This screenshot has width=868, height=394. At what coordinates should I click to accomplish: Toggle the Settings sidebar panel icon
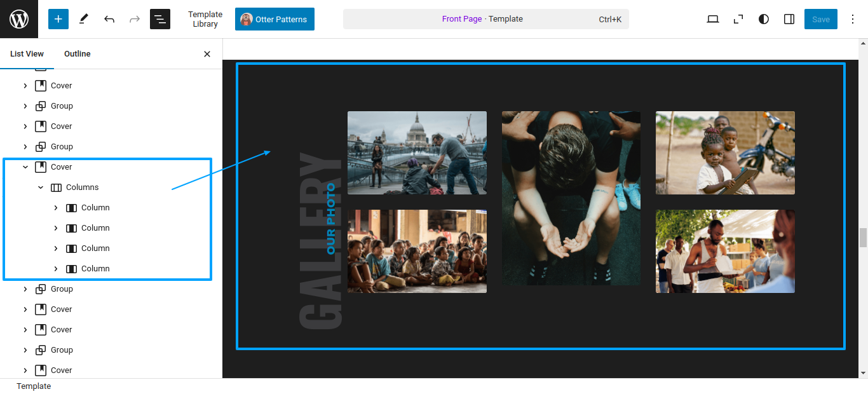[789, 19]
